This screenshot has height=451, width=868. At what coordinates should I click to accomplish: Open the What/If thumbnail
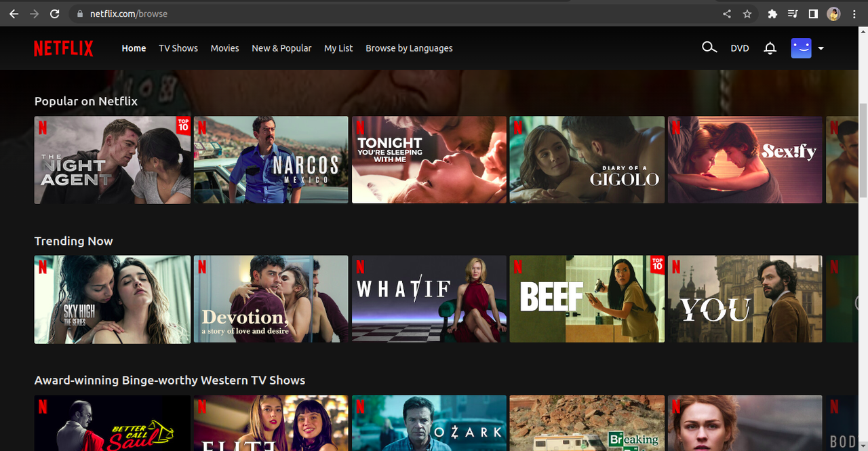point(429,299)
